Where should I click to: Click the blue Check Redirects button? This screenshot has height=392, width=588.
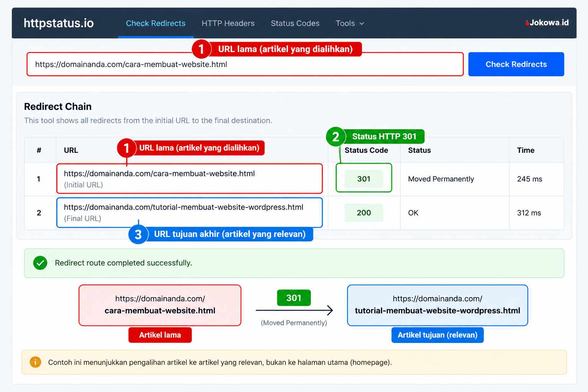[x=516, y=64]
